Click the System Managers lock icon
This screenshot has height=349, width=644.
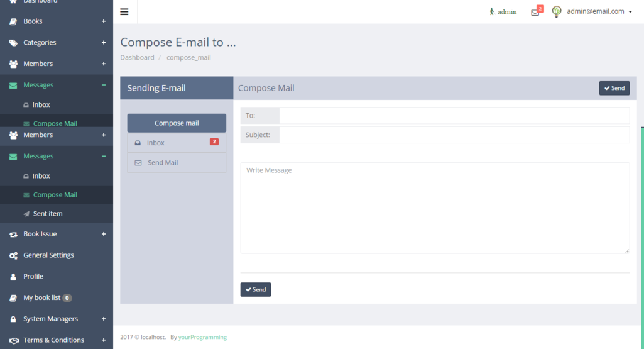tap(13, 319)
